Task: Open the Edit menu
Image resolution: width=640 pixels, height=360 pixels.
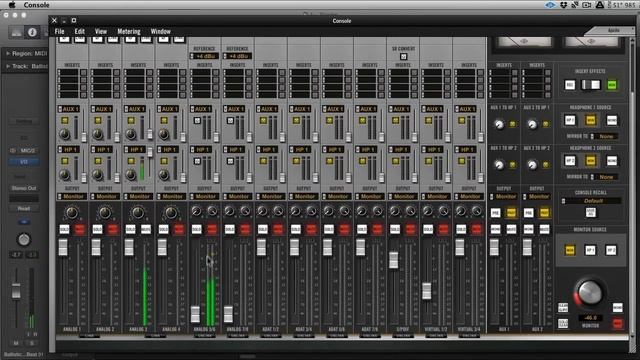Action: [x=80, y=31]
